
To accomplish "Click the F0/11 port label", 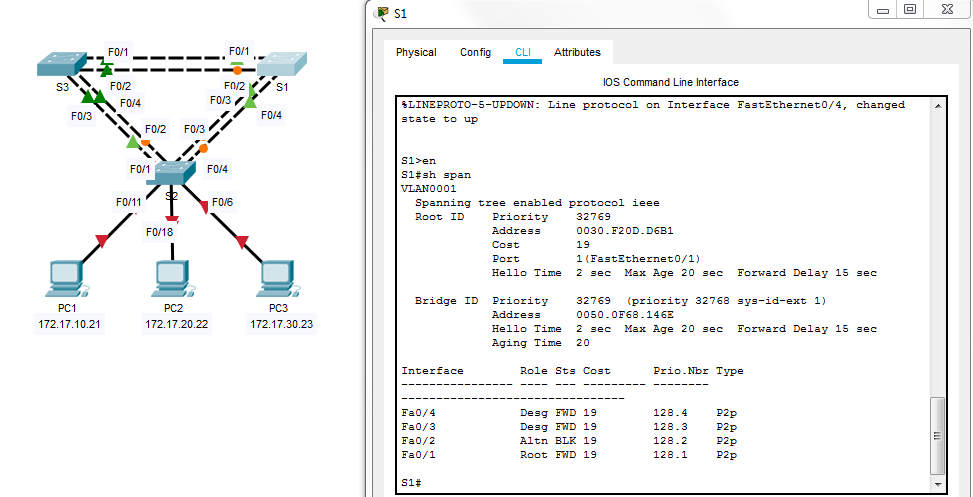I will pyautogui.click(x=128, y=202).
